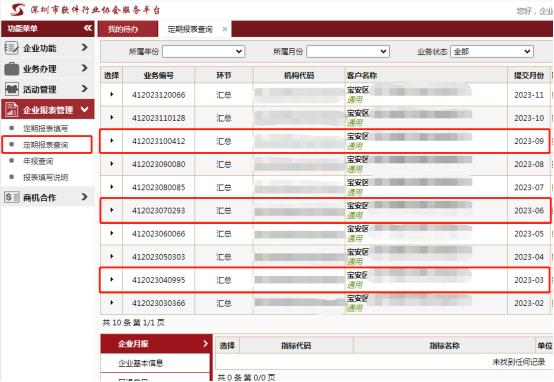Close the 定期报表查询 tab

tap(224, 29)
